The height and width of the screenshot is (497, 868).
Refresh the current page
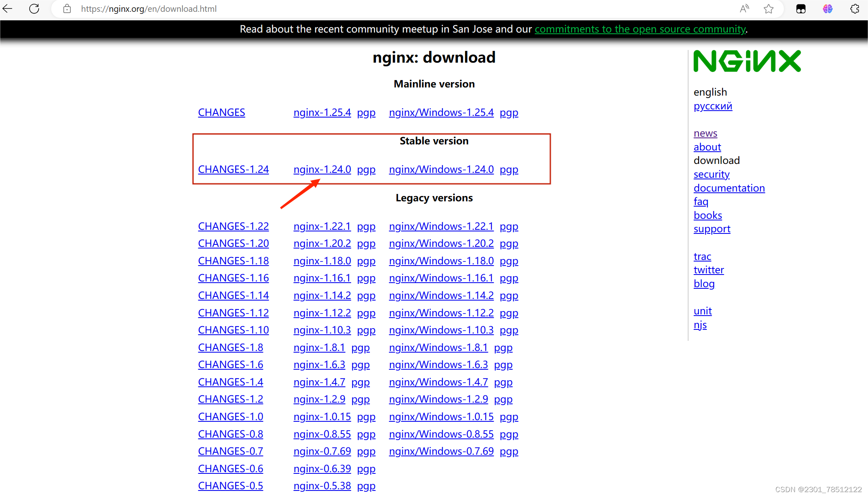click(34, 9)
